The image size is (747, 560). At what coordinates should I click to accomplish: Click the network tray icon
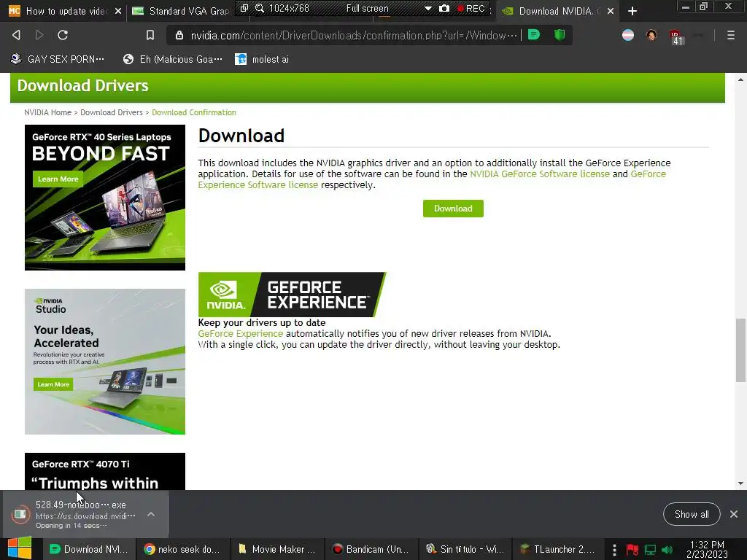[650, 550]
